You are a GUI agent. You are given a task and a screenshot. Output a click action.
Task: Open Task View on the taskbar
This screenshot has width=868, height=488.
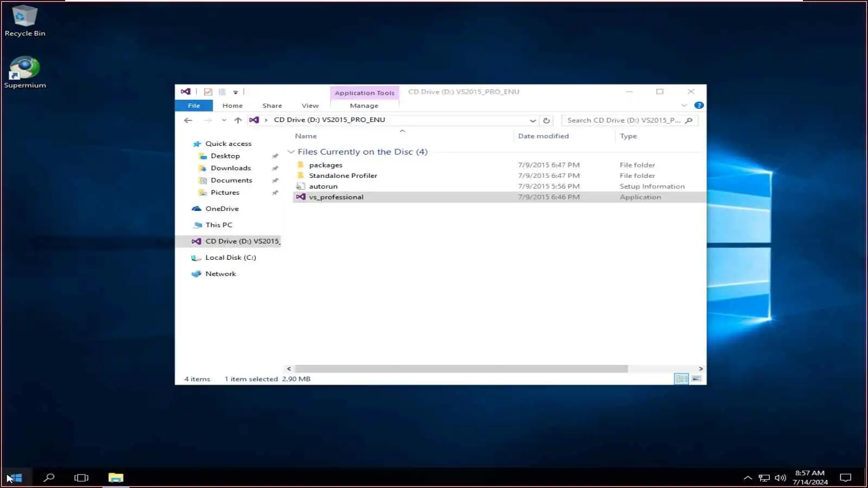click(81, 478)
